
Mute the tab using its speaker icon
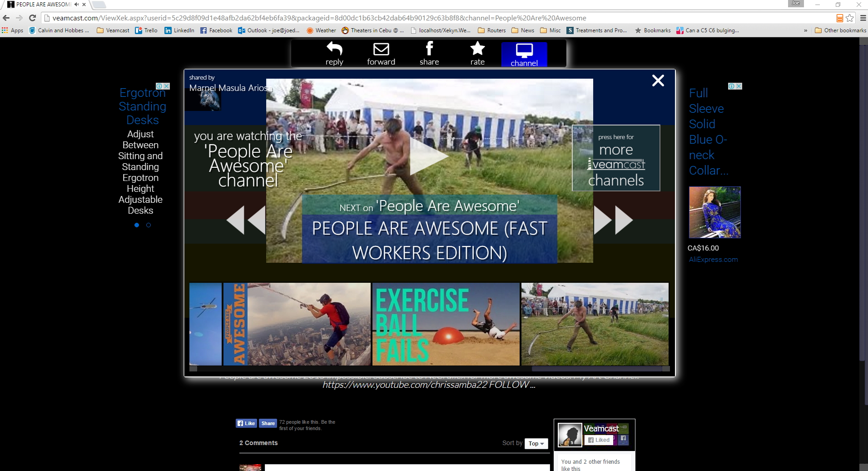point(76,5)
